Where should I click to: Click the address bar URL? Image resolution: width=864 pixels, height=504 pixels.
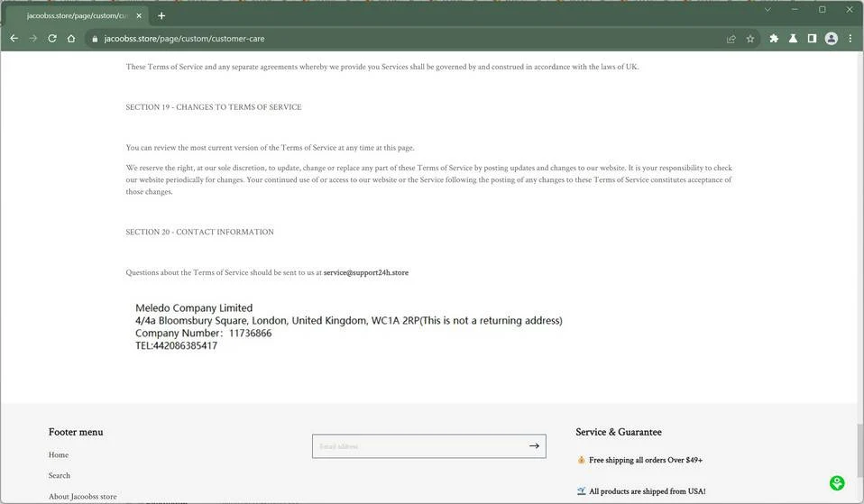(184, 39)
